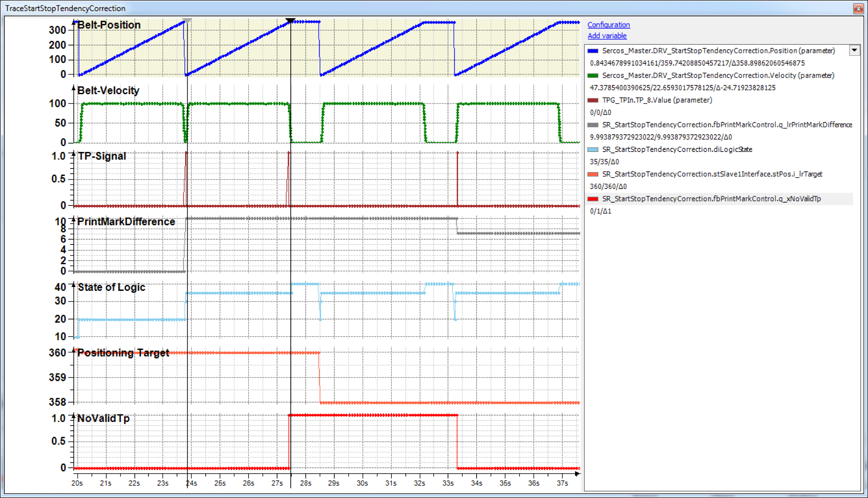Click the blue Position variable color swatch

click(x=593, y=51)
